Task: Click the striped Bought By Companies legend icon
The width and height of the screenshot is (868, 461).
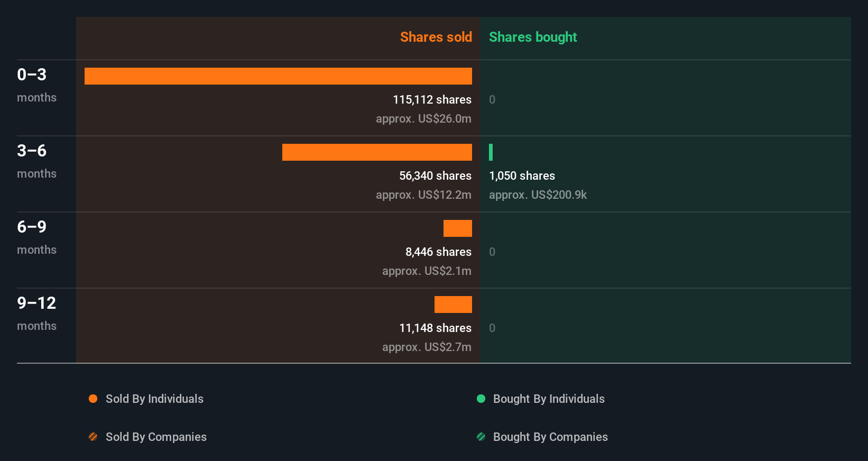Action: point(481,437)
